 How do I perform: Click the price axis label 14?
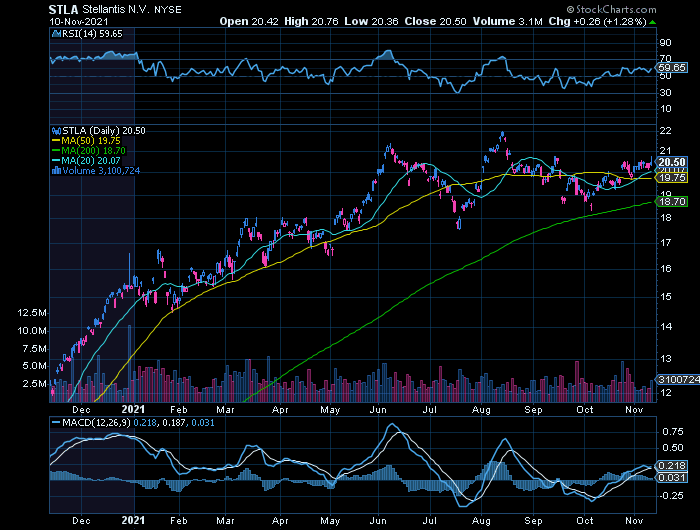pyautogui.click(x=665, y=326)
